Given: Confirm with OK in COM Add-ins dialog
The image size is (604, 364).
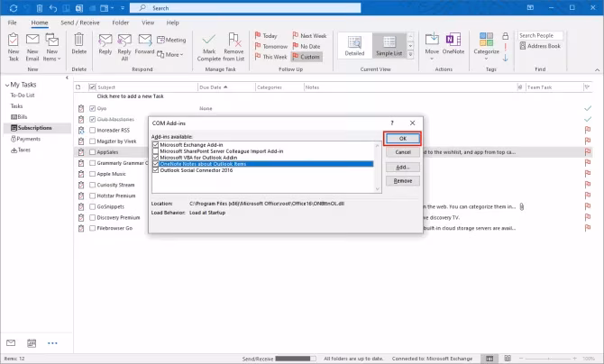Looking at the screenshot, I should pyautogui.click(x=403, y=138).
